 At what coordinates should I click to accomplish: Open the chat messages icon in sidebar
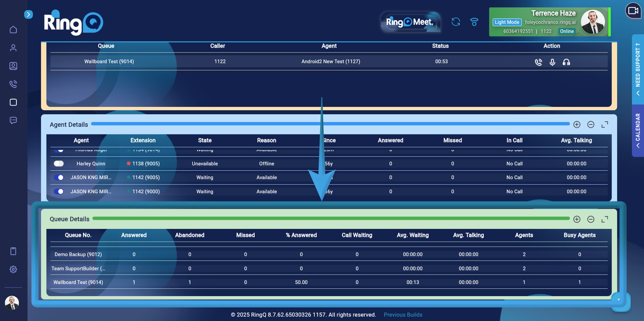point(13,120)
